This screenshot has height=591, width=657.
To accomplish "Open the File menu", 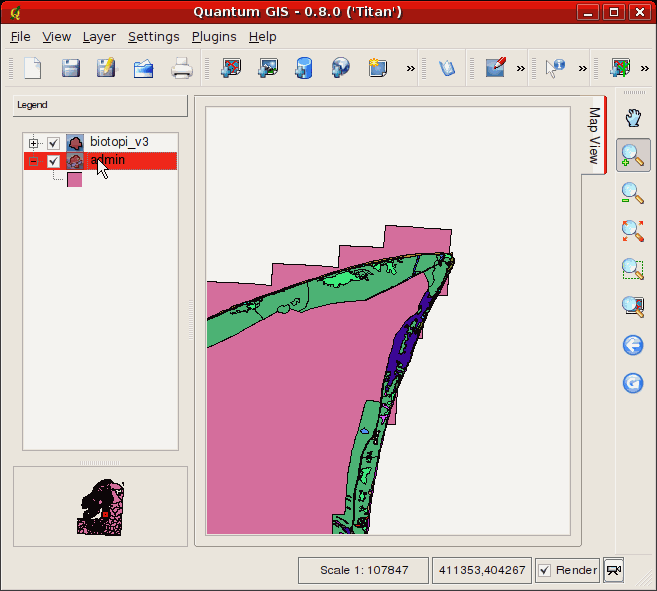I will 20,37.
